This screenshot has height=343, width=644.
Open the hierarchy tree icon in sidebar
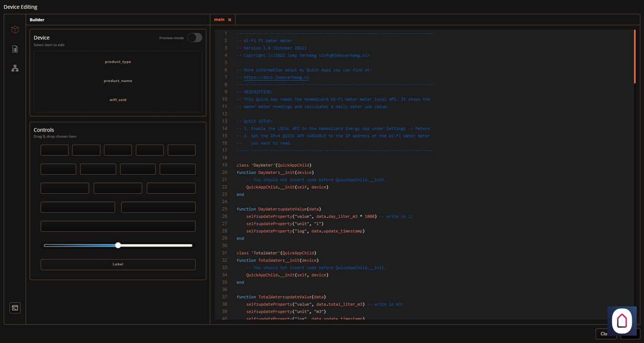pos(15,68)
